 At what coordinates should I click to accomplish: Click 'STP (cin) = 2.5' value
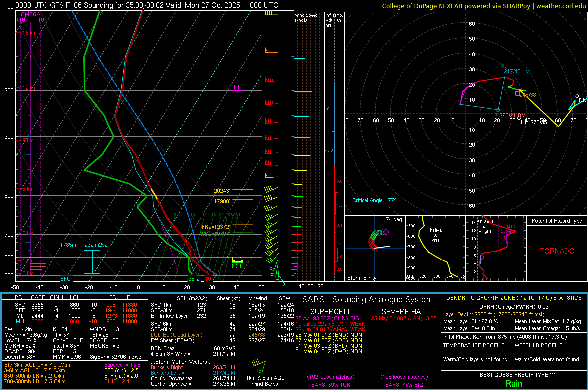(x=121, y=370)
